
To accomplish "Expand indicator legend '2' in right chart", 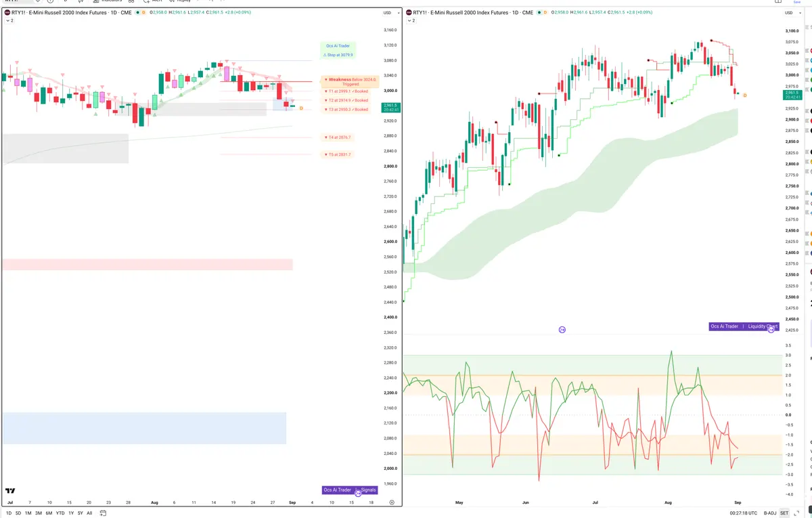I will 411,21.
